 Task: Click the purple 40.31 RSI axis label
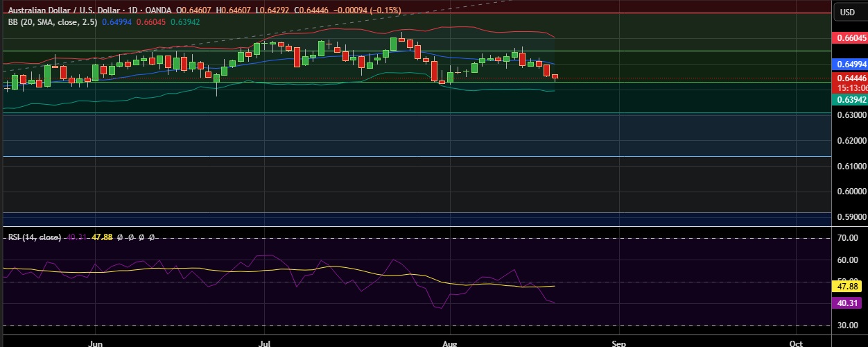[849, 302]
